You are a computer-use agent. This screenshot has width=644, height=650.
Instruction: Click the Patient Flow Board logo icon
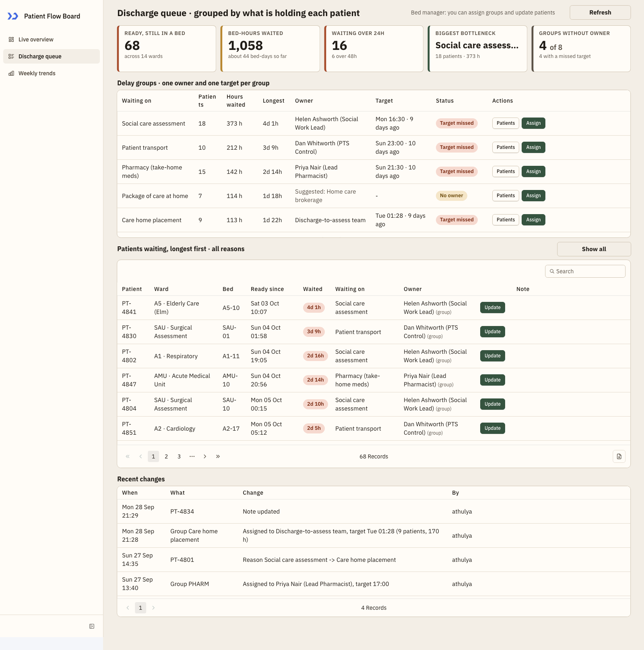tap(13, 16)
